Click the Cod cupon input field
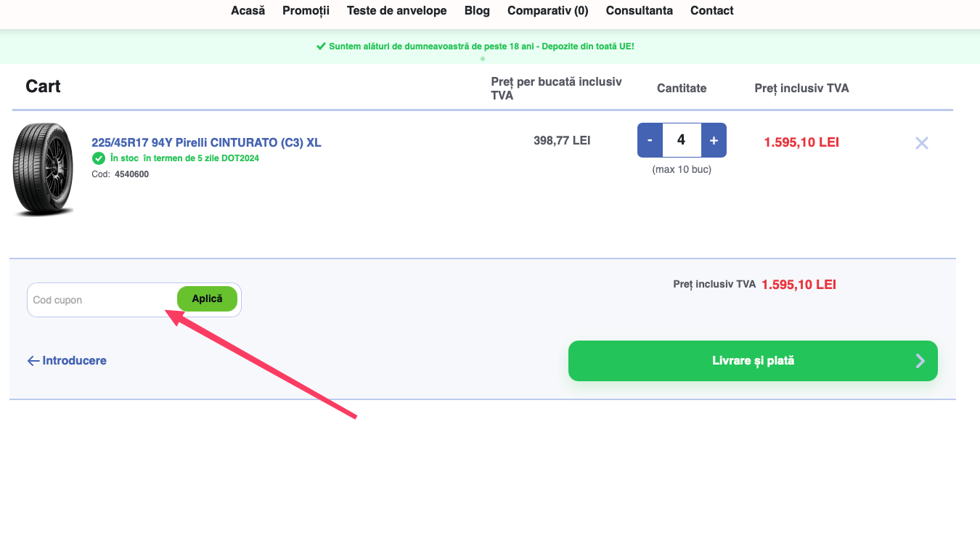 pyautogui.click(x=102, y=300)
